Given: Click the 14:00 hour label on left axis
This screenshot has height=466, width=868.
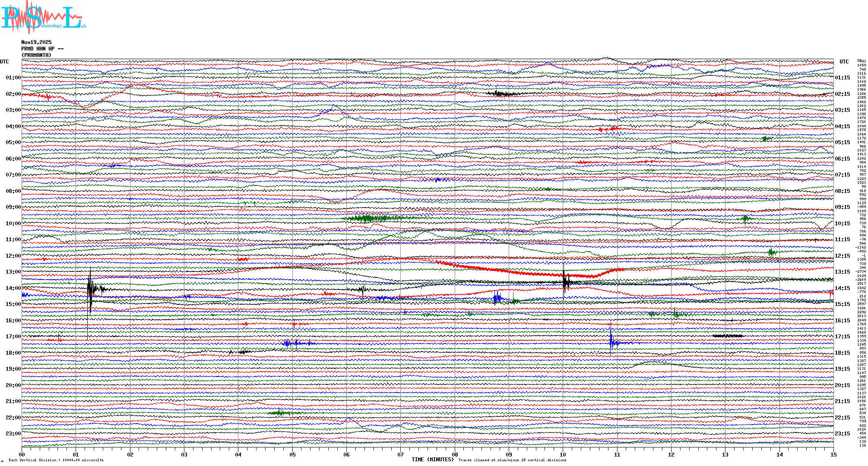Looking at the screenshot, I should click(x=13, y=288).
